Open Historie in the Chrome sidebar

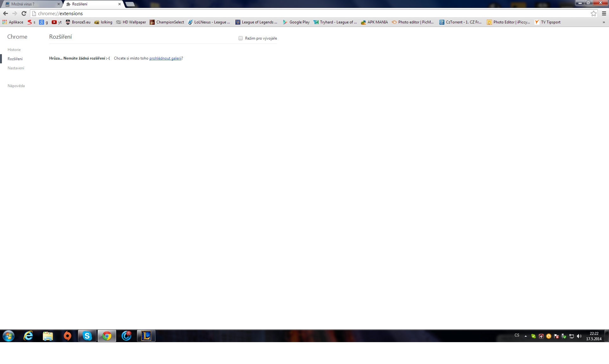(x=14, y=50)
